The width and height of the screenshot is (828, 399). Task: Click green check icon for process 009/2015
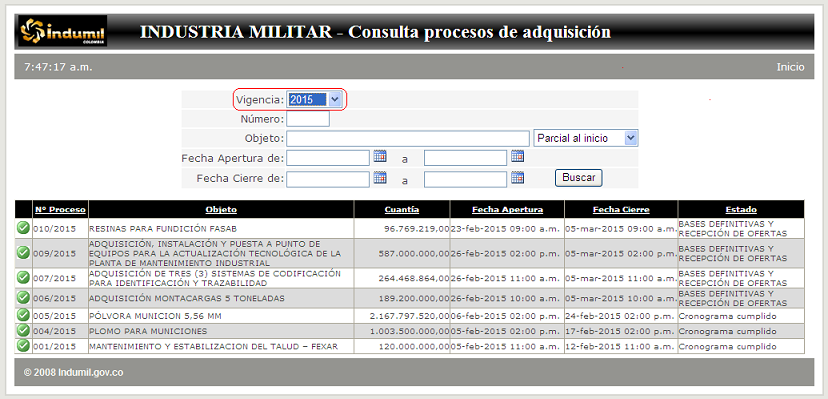(x=23, y=253)
